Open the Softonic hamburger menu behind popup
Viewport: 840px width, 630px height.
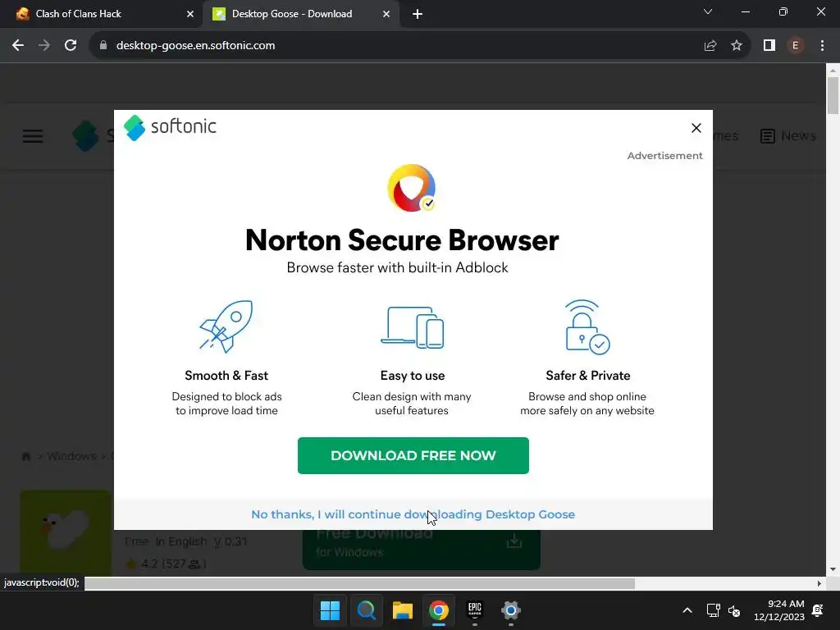click(x=33, y=136)
